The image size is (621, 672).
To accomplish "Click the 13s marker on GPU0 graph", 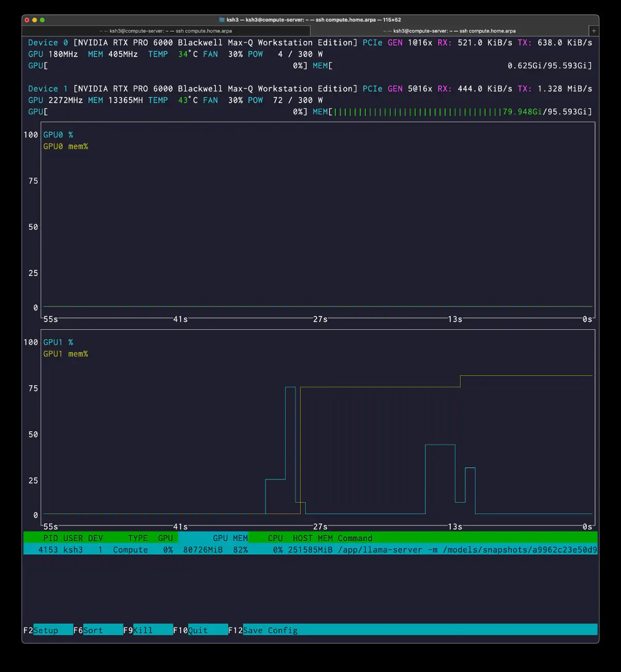I will 455,319.
